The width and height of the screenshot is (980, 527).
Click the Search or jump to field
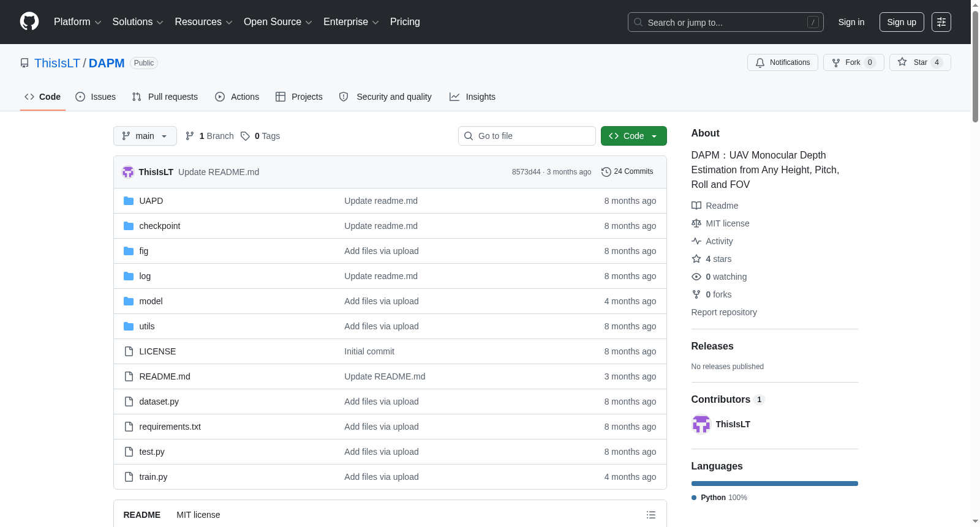[x=726, y=22]
